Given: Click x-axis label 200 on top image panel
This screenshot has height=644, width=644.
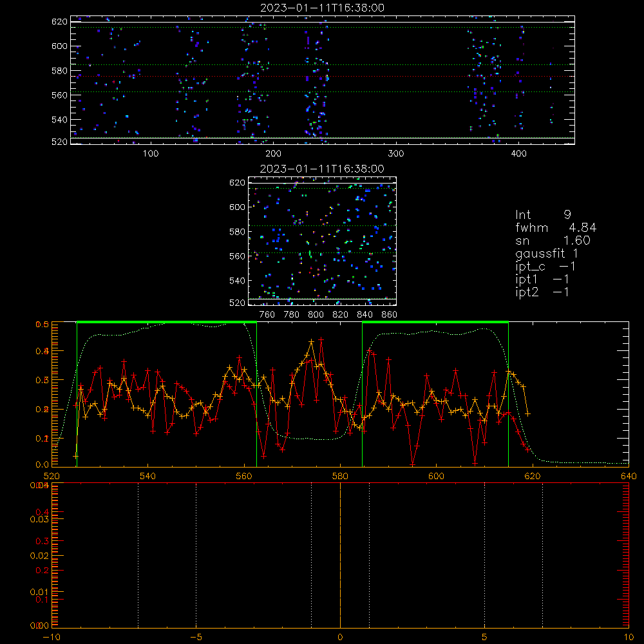Looking at the screenshot, I should tap(273, 154).
